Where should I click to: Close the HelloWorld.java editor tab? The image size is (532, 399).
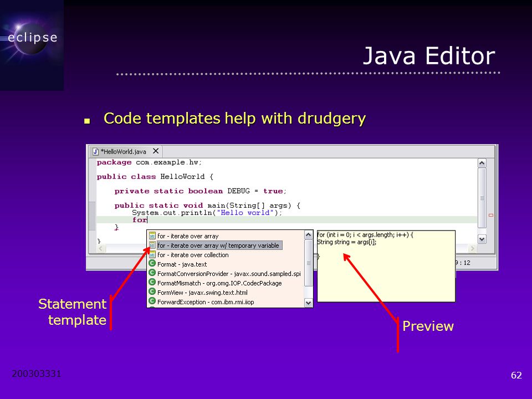(156, 151)
